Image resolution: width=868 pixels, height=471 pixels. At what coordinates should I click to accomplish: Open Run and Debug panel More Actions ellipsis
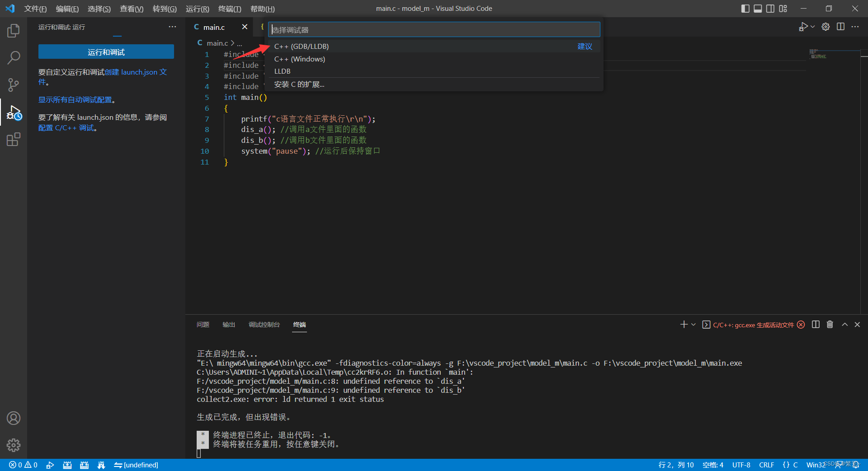point(172,27)
